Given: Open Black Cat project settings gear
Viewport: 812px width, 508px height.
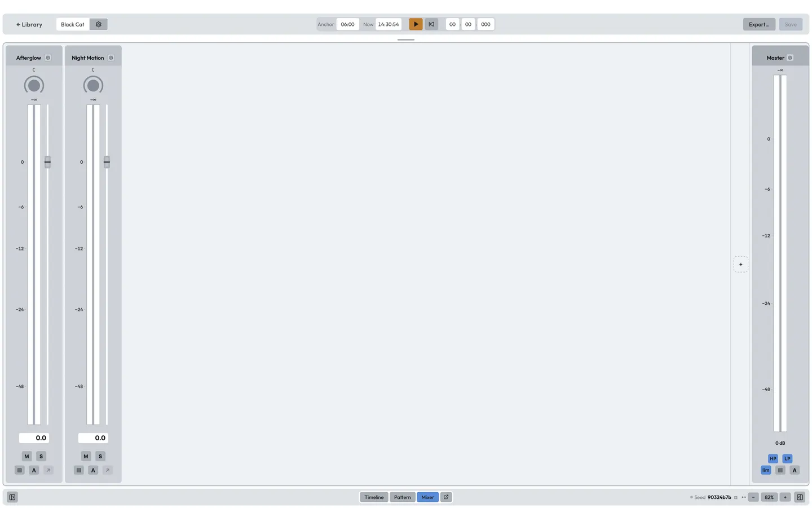Looking at the screenshot, I should point(99,24).
